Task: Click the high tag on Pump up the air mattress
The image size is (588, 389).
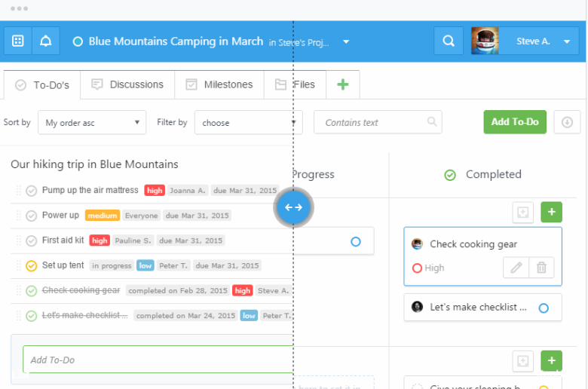Action: pyautogui.click(x=155, y=191)
